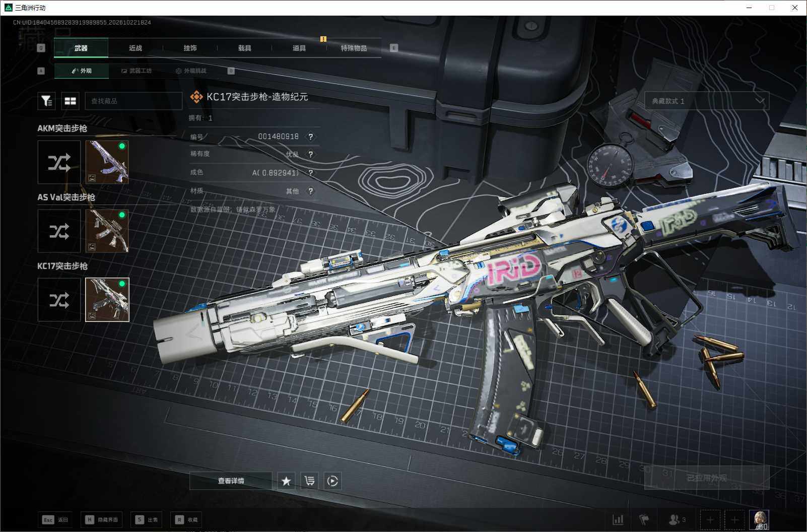
Task: Click the E key next-tab indicator
Action: point(394,48)
